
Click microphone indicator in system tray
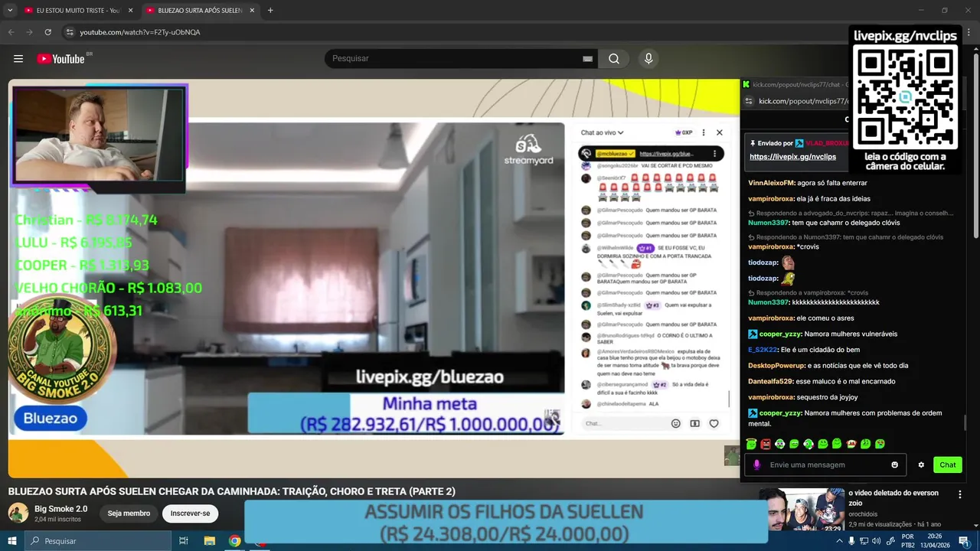point(851,541)
